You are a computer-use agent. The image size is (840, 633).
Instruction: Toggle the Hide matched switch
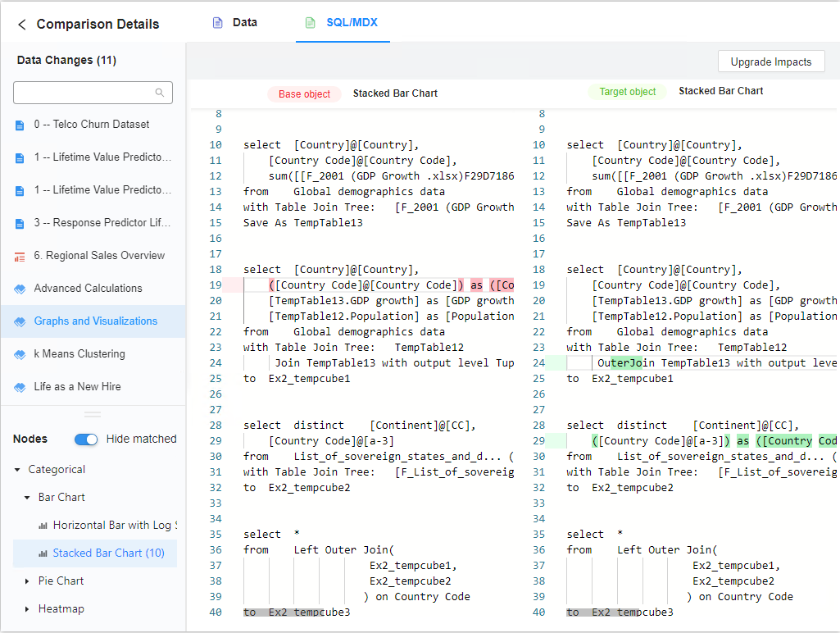(86, 439)
